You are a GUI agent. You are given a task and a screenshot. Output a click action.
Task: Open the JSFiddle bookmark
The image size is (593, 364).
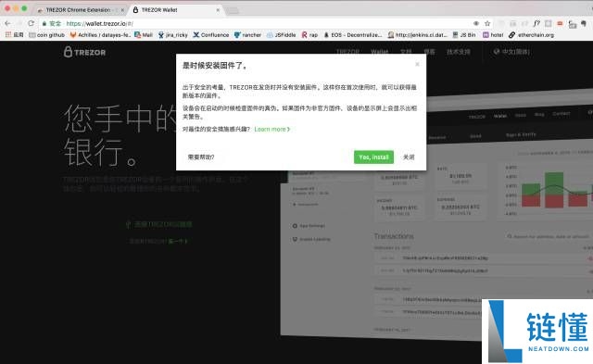pyautogui.click(x=281, y=35)
